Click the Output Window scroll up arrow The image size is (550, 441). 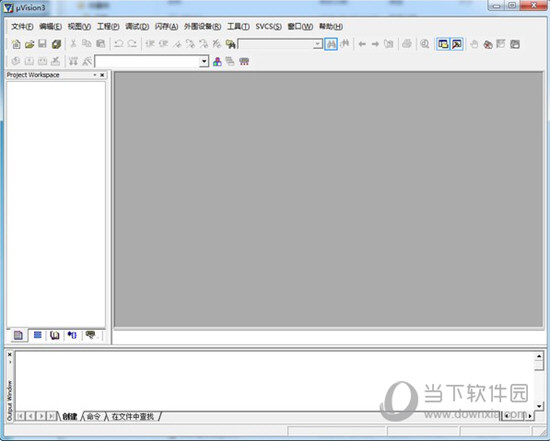point(539,356)
